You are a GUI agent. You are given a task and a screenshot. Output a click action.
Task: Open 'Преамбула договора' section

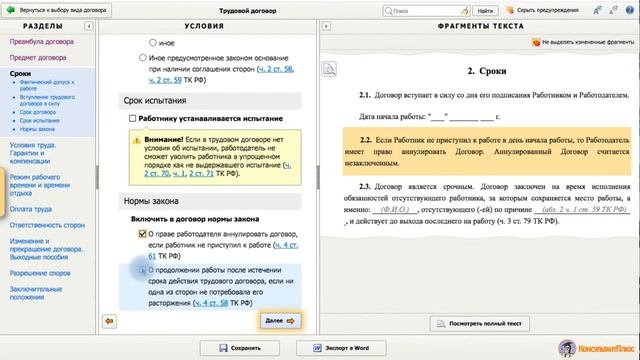[42, 42]
